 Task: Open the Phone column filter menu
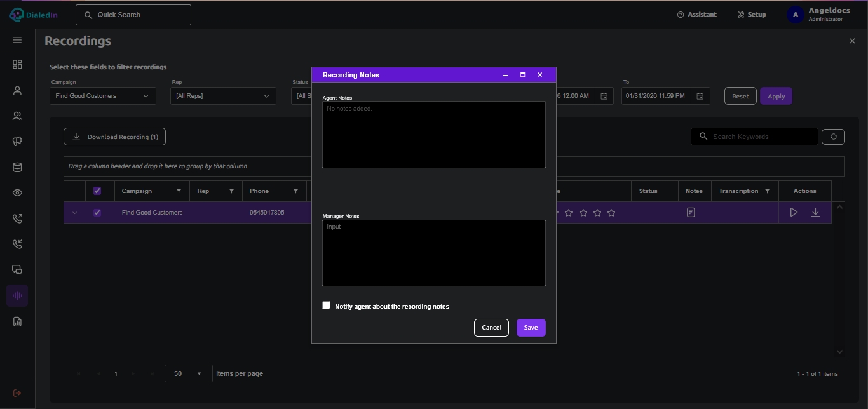click(295, 191)
